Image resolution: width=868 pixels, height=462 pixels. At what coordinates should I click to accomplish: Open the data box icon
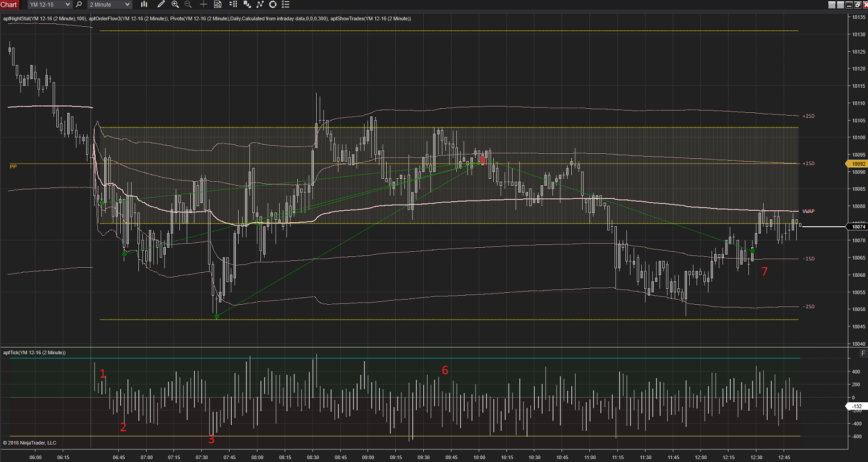pyautogui.click(x=218, y=5)
